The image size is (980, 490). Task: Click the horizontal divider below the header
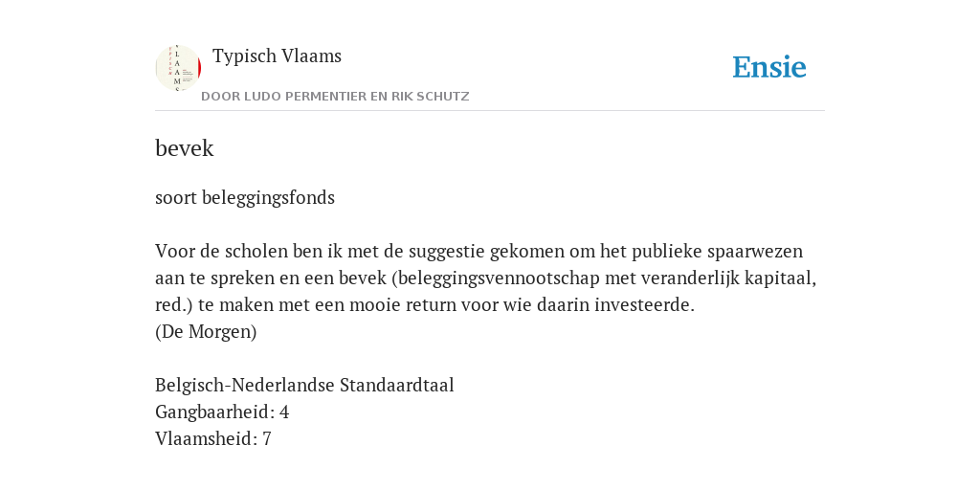coord(490,111)
